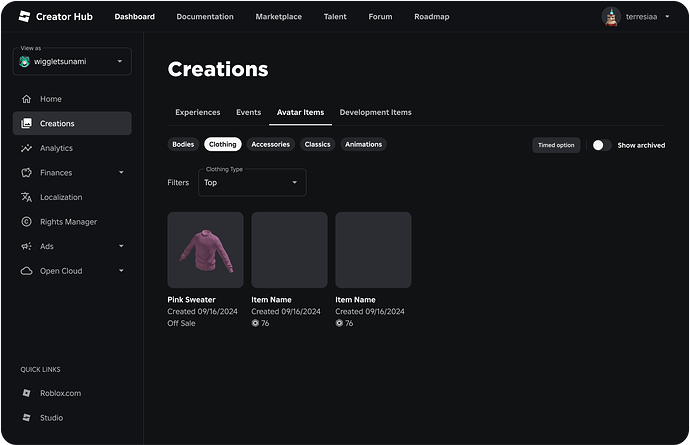This screenshot has width=690, height=445.
Task: Click the Open Cloud cloud icon
Action: [x=26, y=271]
